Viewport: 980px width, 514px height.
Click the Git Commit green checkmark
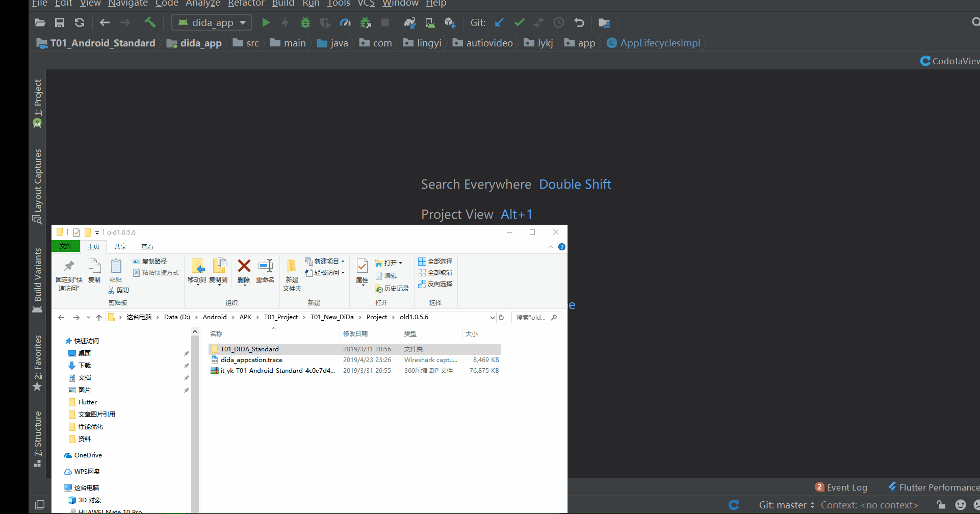point(519,22)
